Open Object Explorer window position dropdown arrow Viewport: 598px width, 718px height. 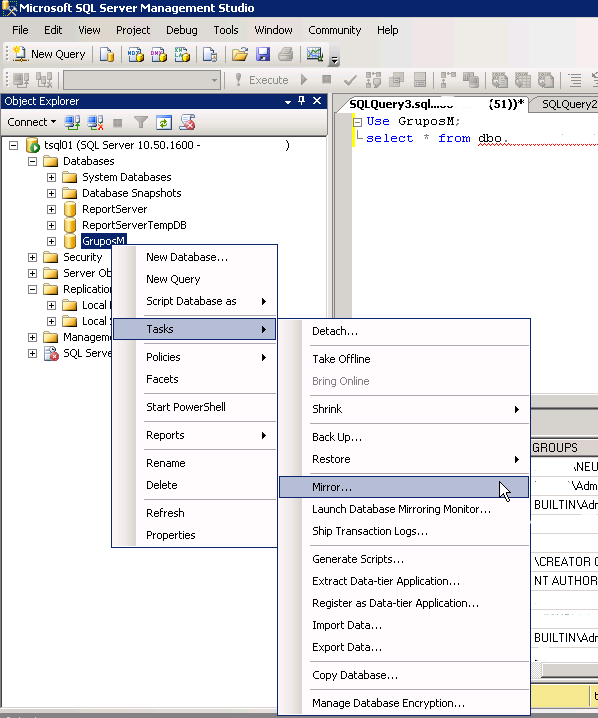(288, 102)
